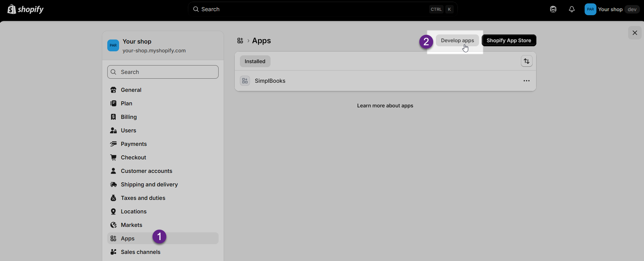Open the SimplBooks installed app
Screen dimensions: 644x261
[270, 81]
